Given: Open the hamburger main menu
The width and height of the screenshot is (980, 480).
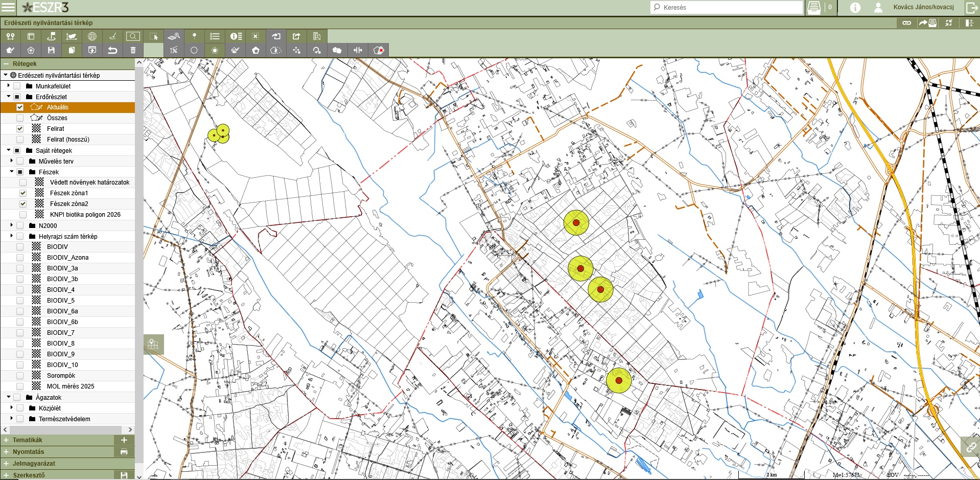Looking at the screenshot, I should tap(8, 8).
